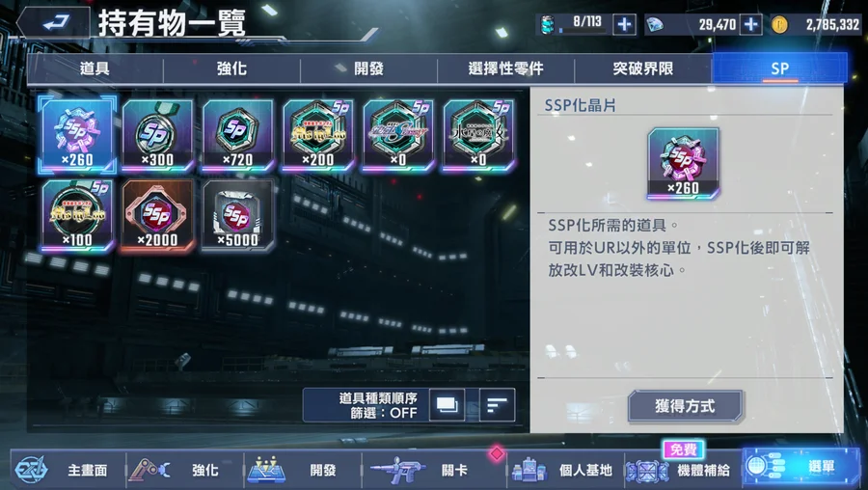Switch to the 選擇性零件 tab
Viewport: 868px width, 490px height.
pyautogui.click(x=505, y=68)
